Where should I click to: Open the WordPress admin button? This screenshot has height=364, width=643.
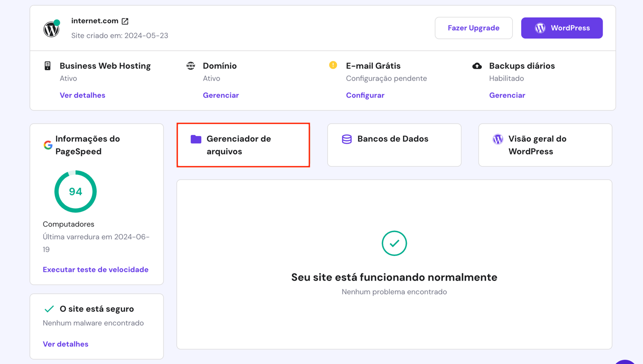(561, 28)
